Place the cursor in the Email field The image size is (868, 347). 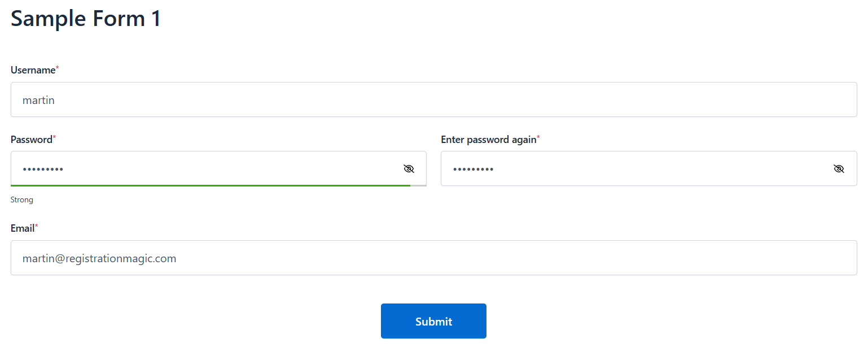(433, 258)
